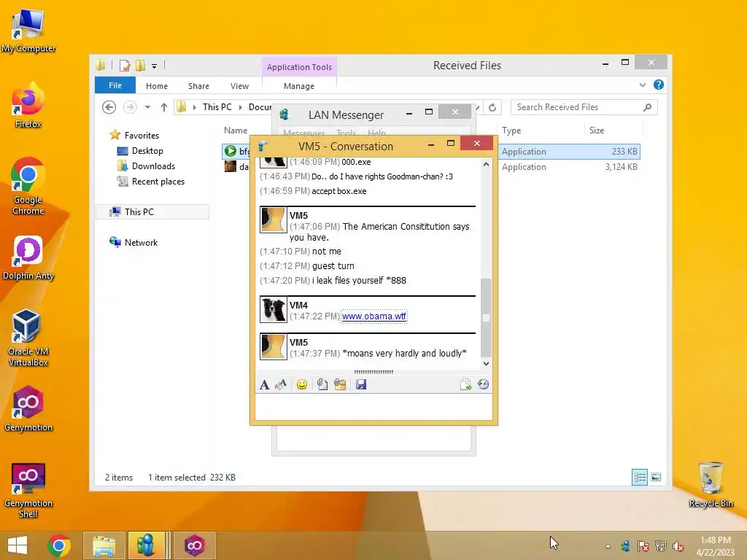Image resolution: width=747 pixels, height=560 pixels.
Task: Click Genymotion taskbar button
Action: click(x=194, y=545)
